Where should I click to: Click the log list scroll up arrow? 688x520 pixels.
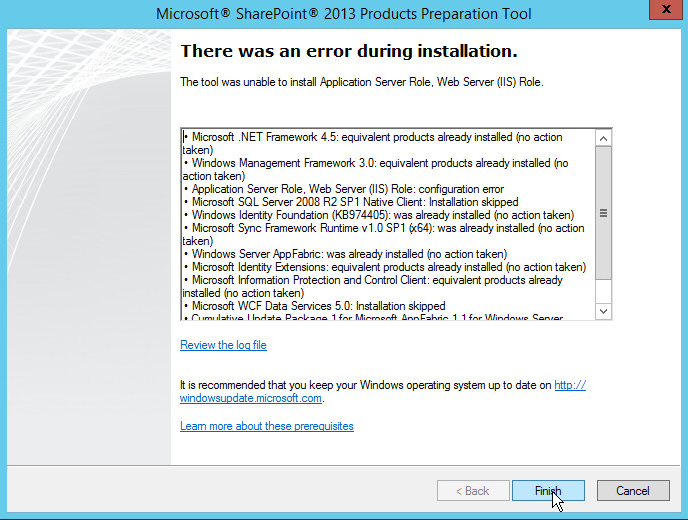pos(603,137)
